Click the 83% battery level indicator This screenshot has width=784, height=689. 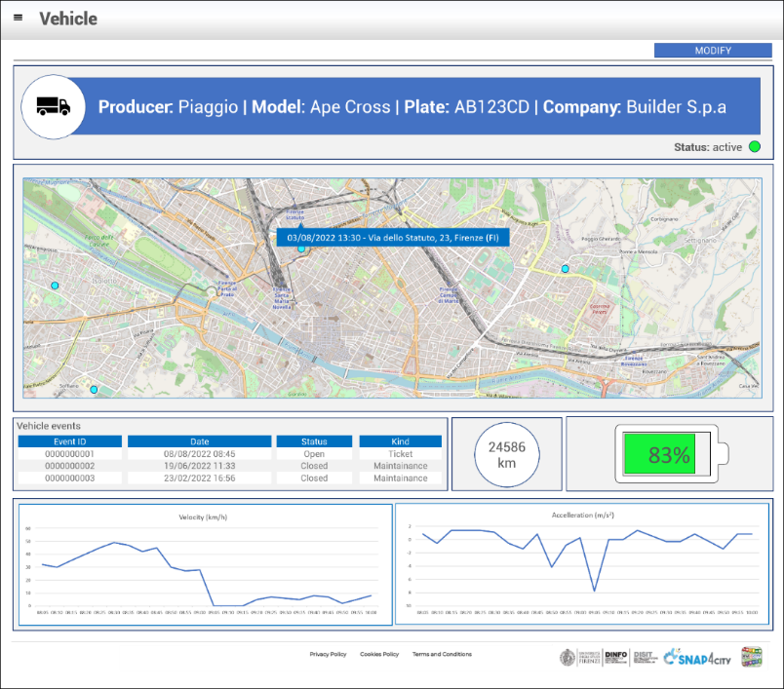(x=669, y=455)
